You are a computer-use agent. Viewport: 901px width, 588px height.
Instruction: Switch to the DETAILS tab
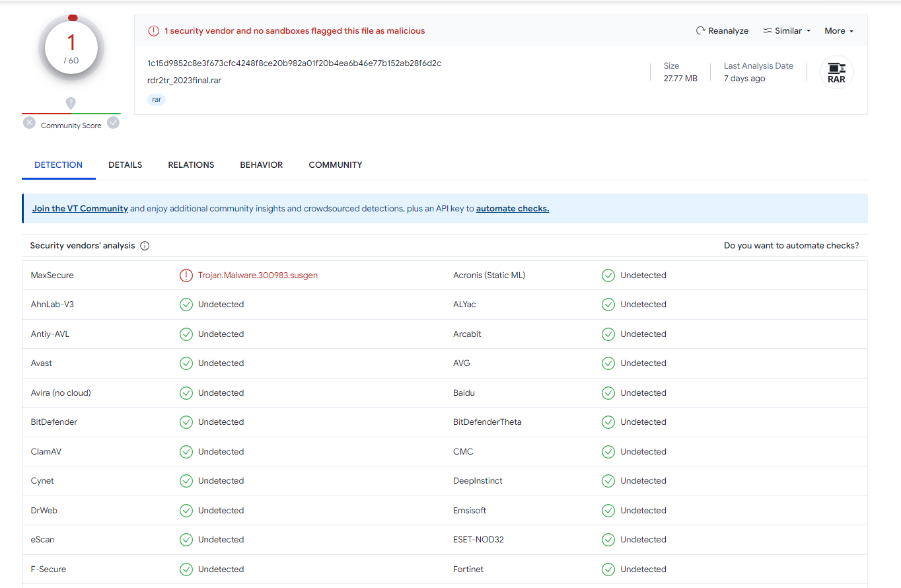click(x=125, y=165)
